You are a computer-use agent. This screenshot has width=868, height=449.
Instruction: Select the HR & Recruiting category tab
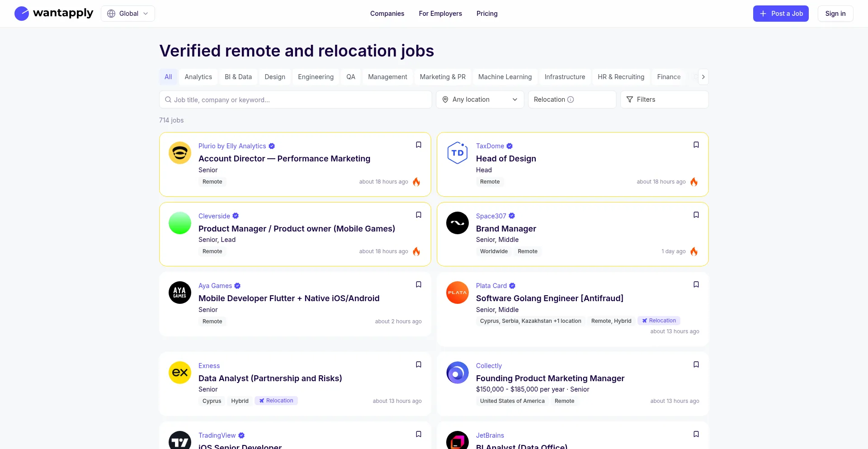coord(621,77)
